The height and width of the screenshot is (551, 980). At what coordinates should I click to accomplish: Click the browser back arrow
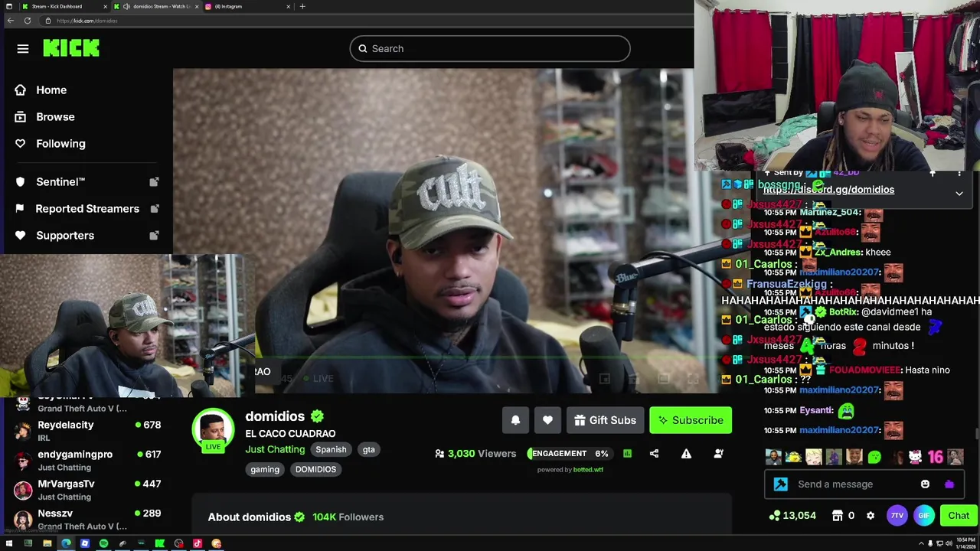pos(11,21)
